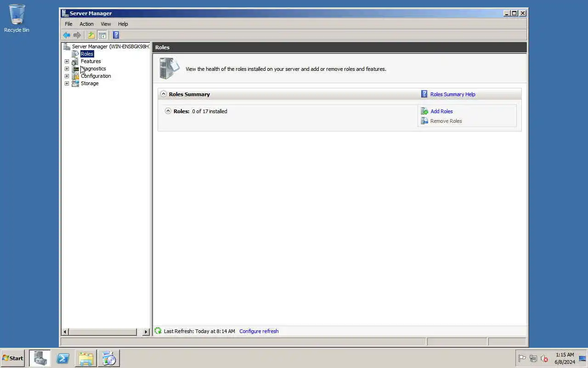Open the Help toolbar icon
Image resolution: width=588 pixels, height=368 pixels.
coord(116,35)
